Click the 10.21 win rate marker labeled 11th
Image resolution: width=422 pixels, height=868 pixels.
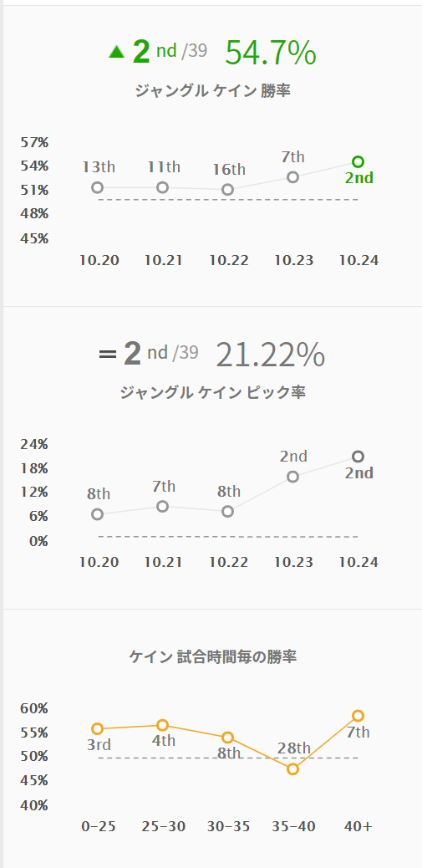pos(163,187)
